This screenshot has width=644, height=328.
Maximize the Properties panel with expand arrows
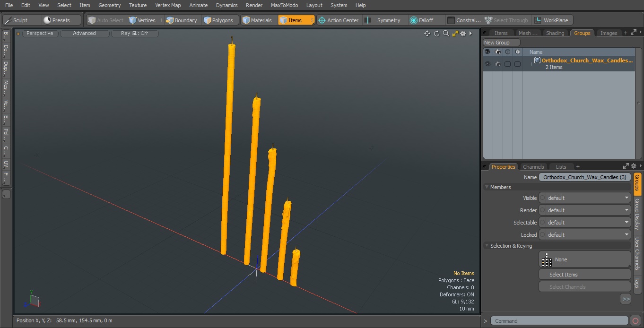(626, 166)
